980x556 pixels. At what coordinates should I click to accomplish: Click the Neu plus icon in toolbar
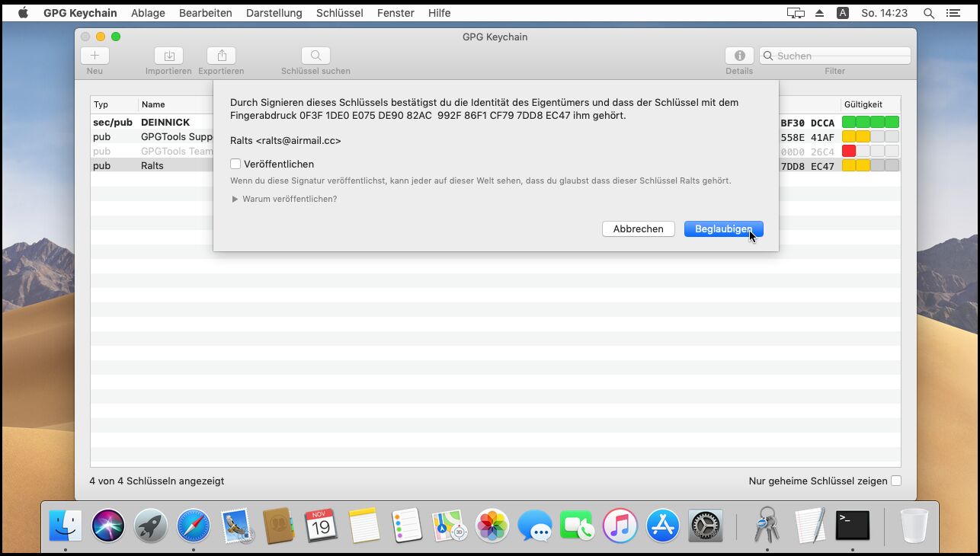pos(94,56)
